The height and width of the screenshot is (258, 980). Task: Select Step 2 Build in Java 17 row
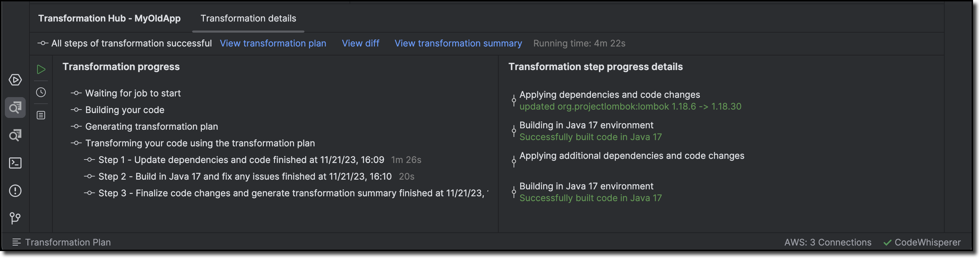pos(244,177)
